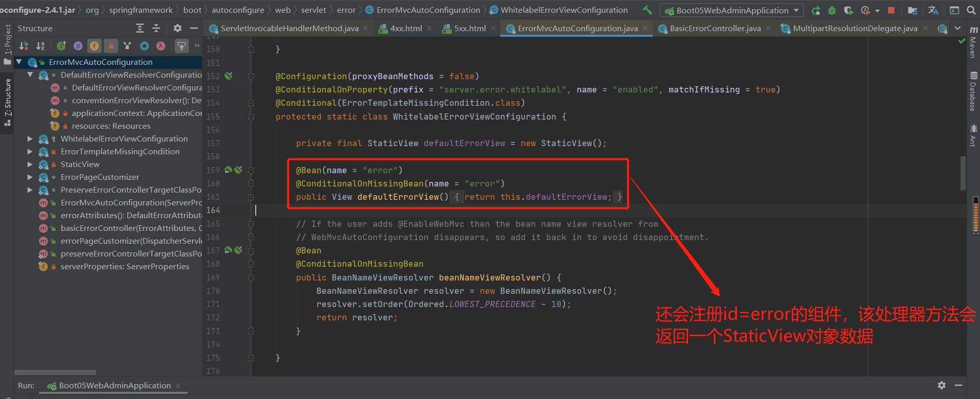Open the Maven tool window
Viewport: 980px width, 399px height.
(973, 42)
